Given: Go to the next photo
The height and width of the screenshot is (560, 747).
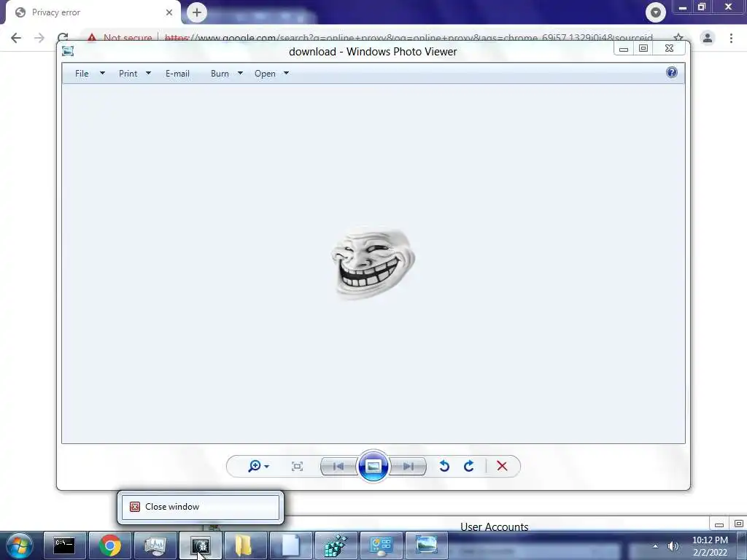Looking at the screenshot, I should coord(409,466).
